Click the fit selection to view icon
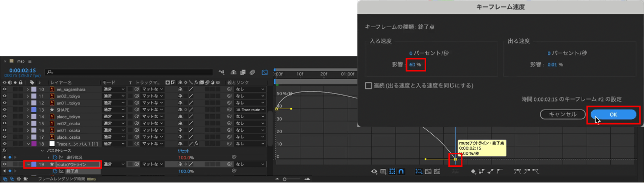This screenshot has width=644, height=183. point(428,171)
